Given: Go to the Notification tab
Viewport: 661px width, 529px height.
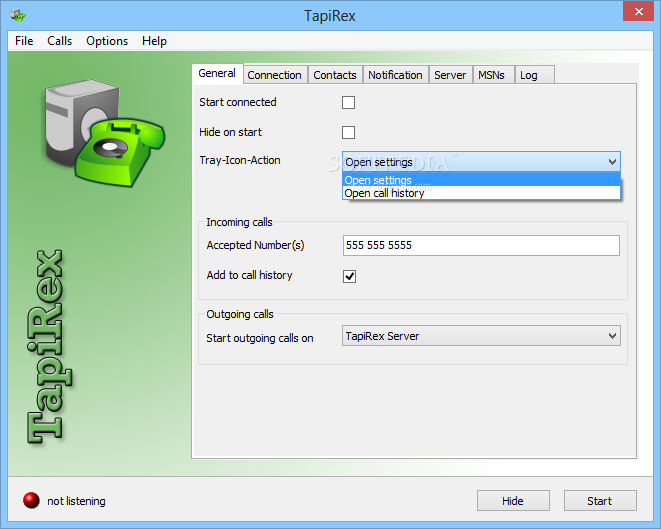Looking at the screenshot, I should tap(395, 75).
